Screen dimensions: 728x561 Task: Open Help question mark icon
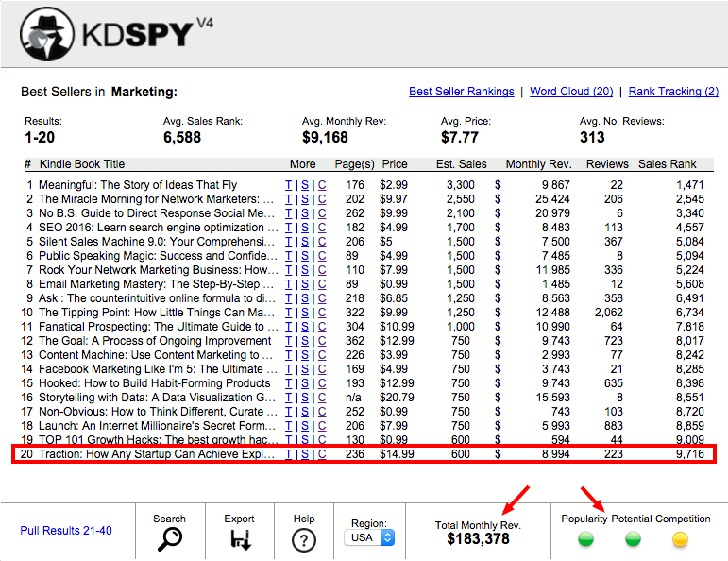(x=304, y=540)
